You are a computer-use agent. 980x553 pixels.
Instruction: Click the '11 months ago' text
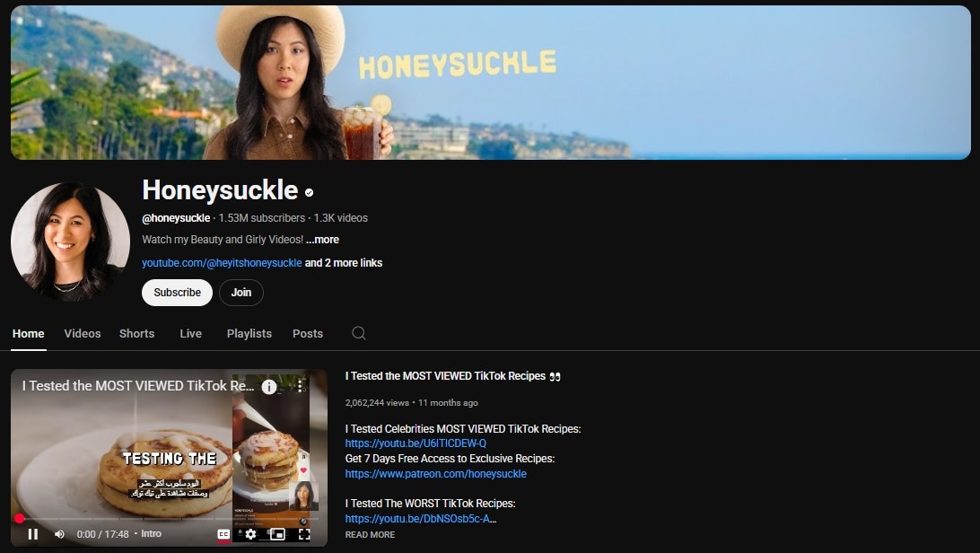[448, 403]
